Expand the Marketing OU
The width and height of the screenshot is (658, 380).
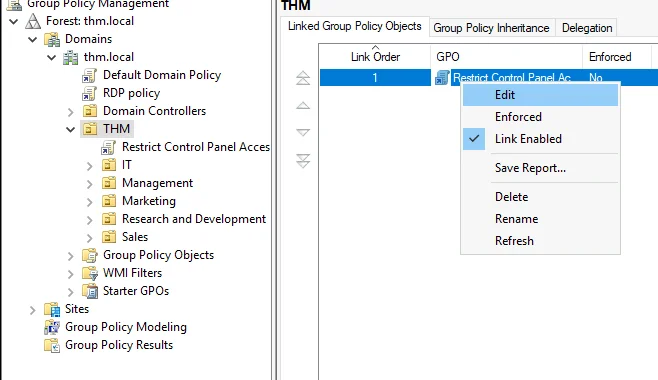(89, 203)
